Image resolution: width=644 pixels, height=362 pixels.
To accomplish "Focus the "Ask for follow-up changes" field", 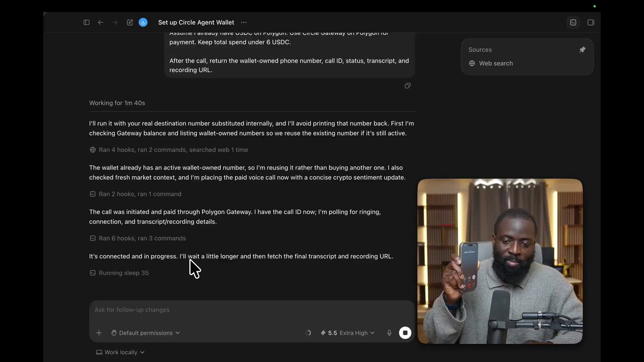I will click(252, 310).
